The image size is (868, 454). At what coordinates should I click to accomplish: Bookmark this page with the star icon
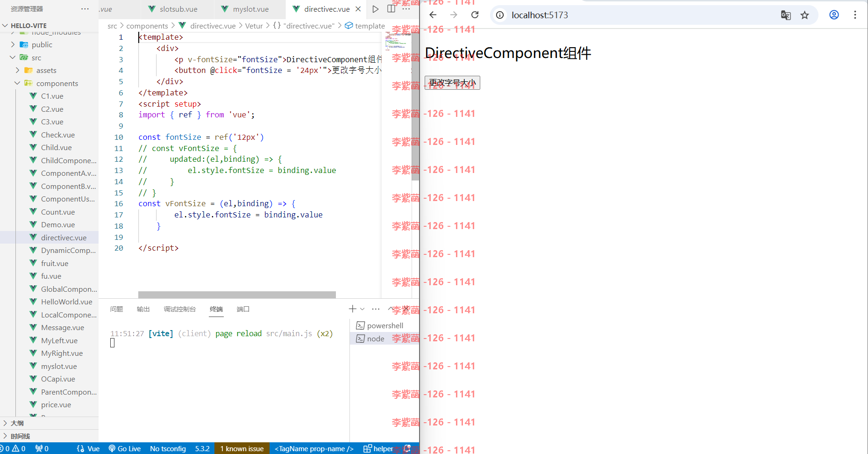click(x=804, y=15)
